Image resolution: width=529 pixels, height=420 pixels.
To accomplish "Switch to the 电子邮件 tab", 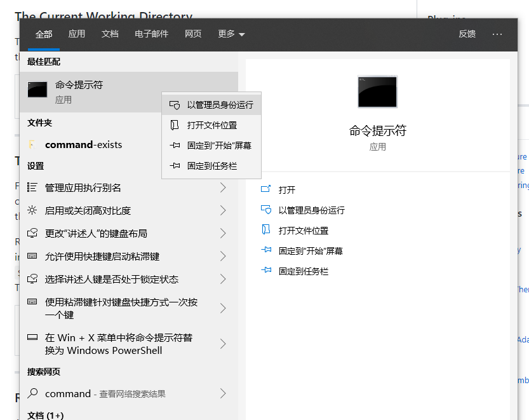I will click(152, 34).
